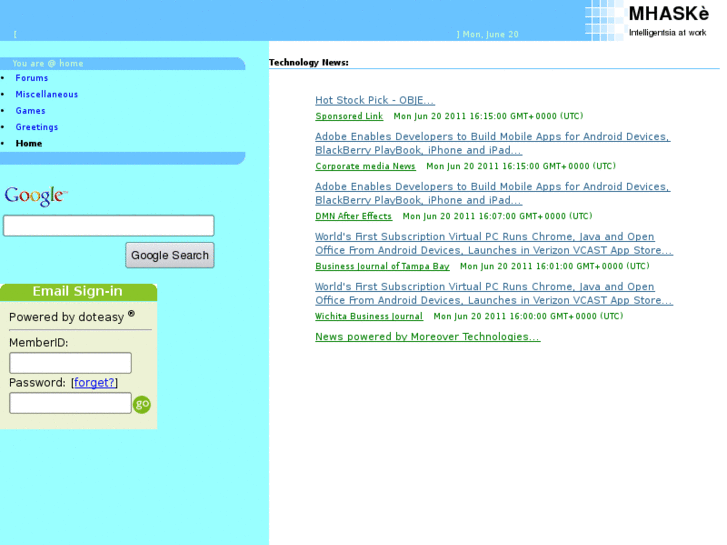Click the Email Sign-in header
This screenshot has width=727, height=545.
[x=78, y=292]
